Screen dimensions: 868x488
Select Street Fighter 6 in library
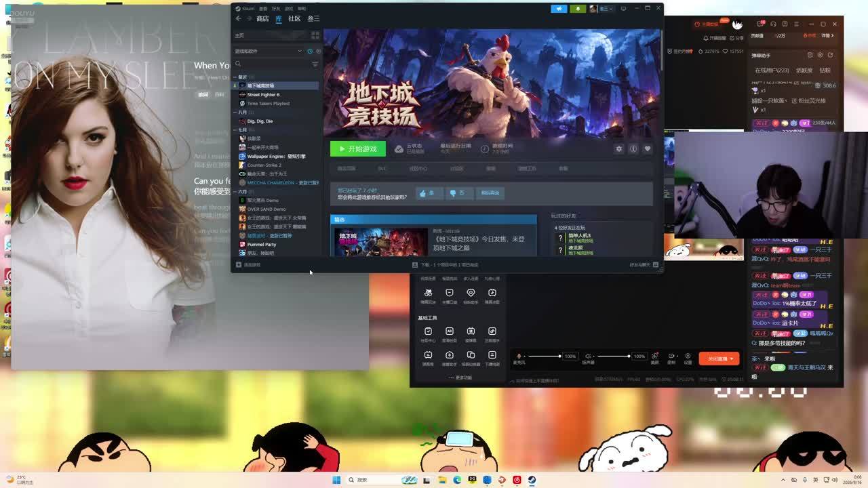(x=263, y=95)
